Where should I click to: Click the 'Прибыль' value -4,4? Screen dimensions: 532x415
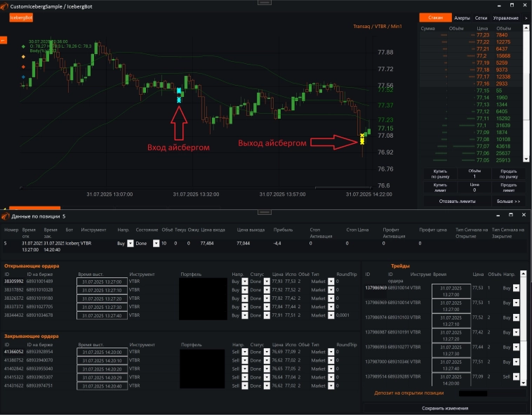click(x=277, y=243)
